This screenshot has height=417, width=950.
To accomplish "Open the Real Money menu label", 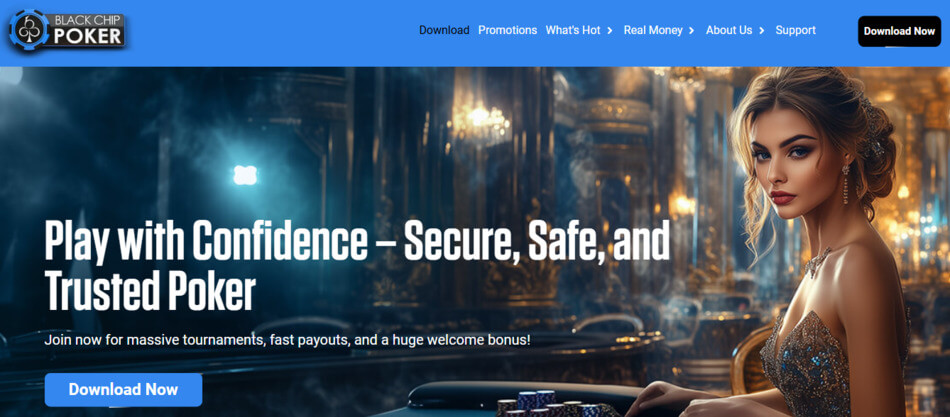I will [653, 30].
